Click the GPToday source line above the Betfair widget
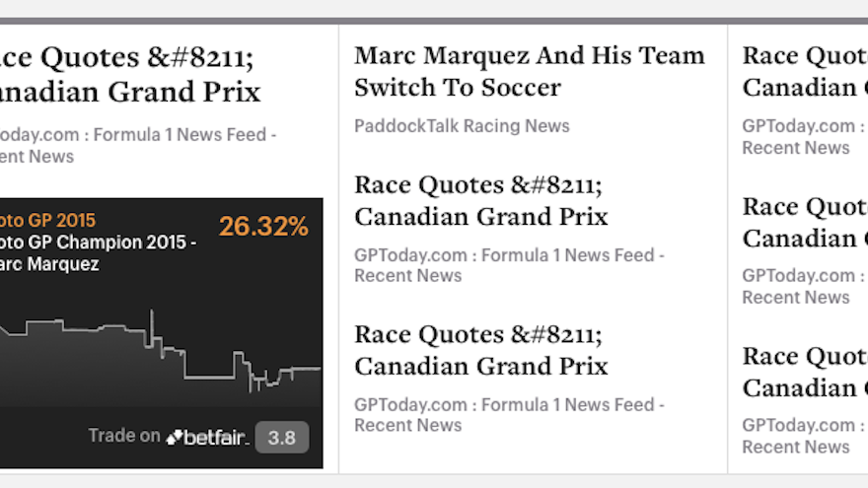 pyautogui.click(x=136, y=145)
